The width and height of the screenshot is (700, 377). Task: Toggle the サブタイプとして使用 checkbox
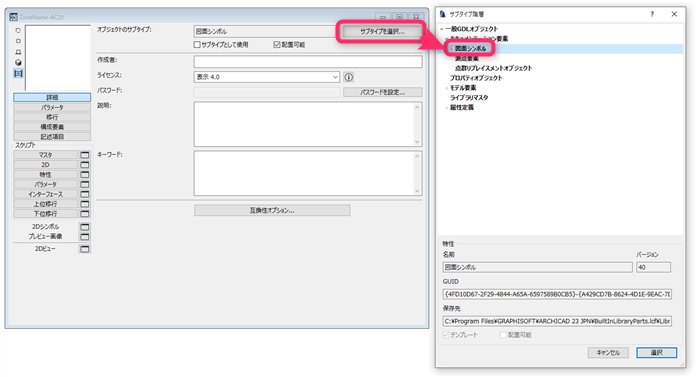197,45
